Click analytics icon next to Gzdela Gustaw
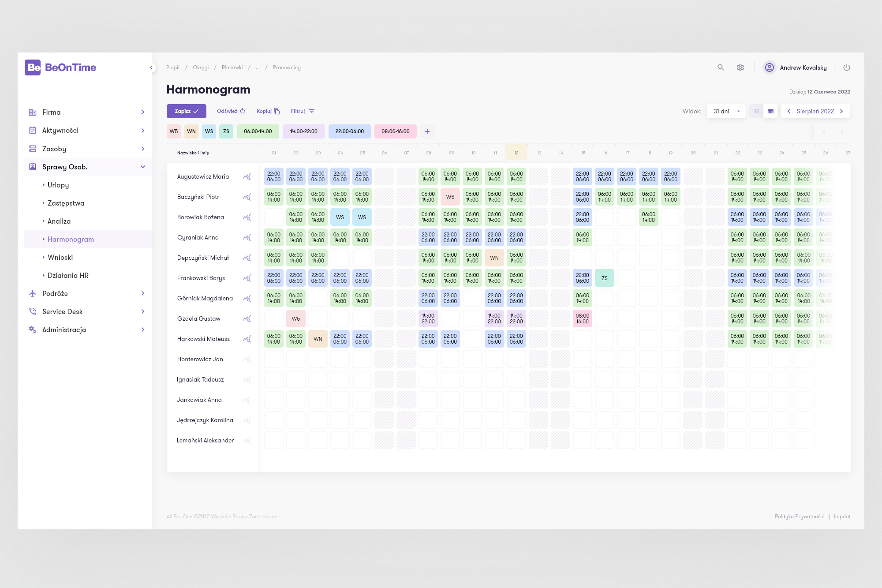The height and width of the screenshot is (588, 882). (x=247, y=318)
